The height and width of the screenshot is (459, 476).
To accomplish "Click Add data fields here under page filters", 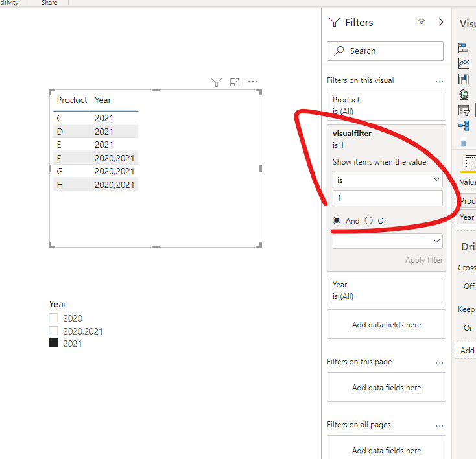I will (386, 387).
